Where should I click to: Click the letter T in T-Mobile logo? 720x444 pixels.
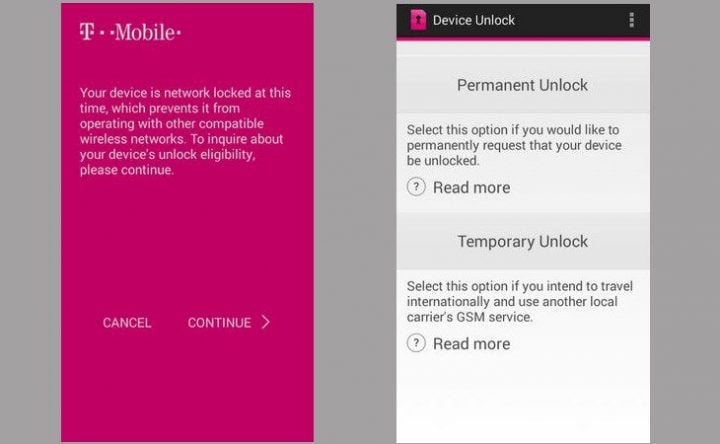click(87, 32)
